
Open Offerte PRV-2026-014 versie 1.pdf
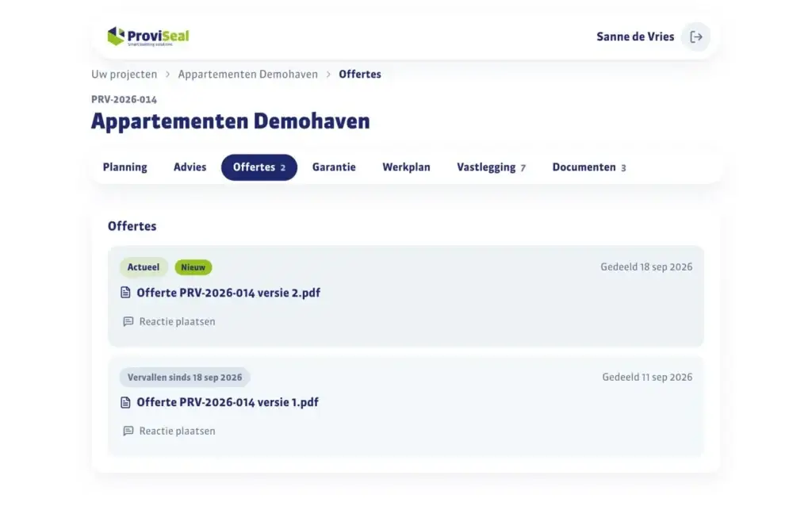point(228,403)
